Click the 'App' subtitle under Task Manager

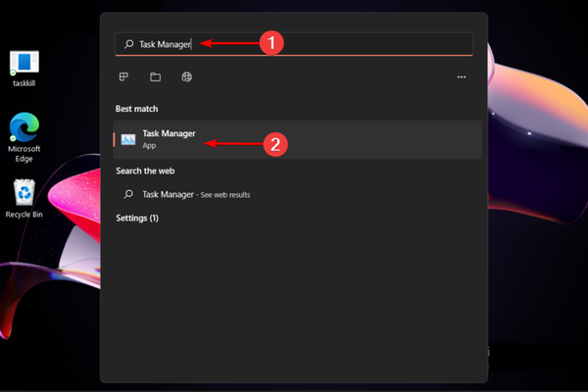149,146
